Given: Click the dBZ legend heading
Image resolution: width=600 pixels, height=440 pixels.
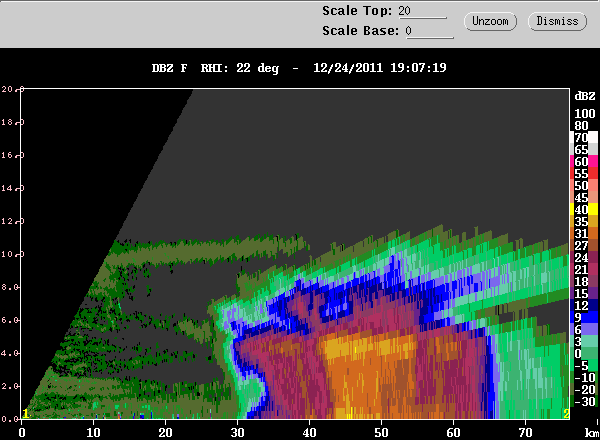Looking at the screenshot, I should pyautogui.click(x=585, y=96).
